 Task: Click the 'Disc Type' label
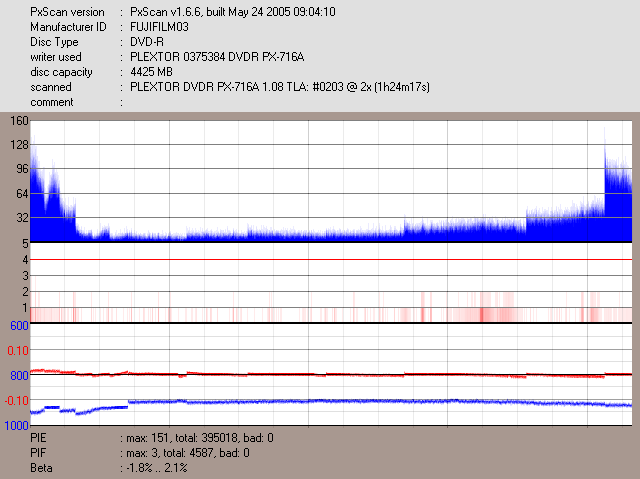pyautogui.click(x=54, y=42)
